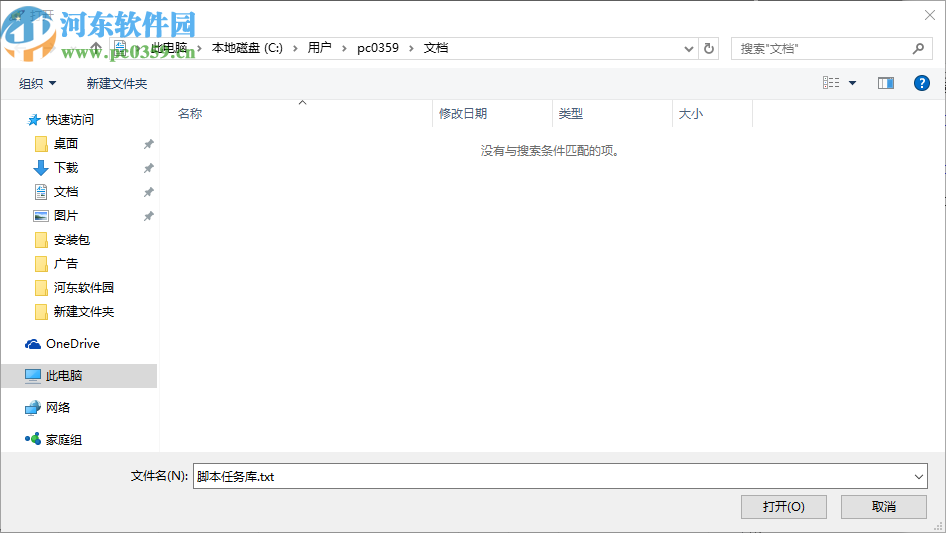Select OneDrive label in navigation pane
This screenshot has height=533, width=946.
73,344
